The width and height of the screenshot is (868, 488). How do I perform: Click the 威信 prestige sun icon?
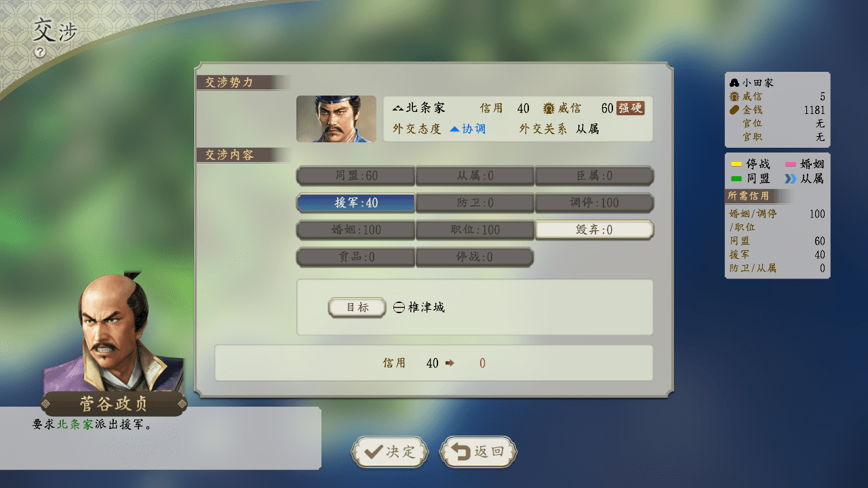pos(549,108)
